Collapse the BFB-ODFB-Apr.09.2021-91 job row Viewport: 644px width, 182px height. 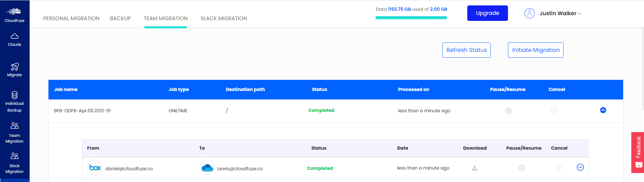[603, 110]
